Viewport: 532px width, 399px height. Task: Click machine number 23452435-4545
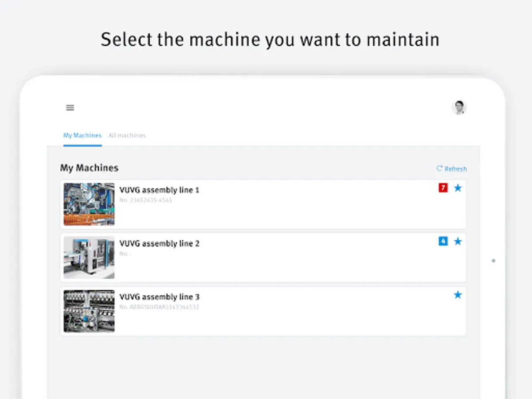pyautogui.click(x=146, y=200)
